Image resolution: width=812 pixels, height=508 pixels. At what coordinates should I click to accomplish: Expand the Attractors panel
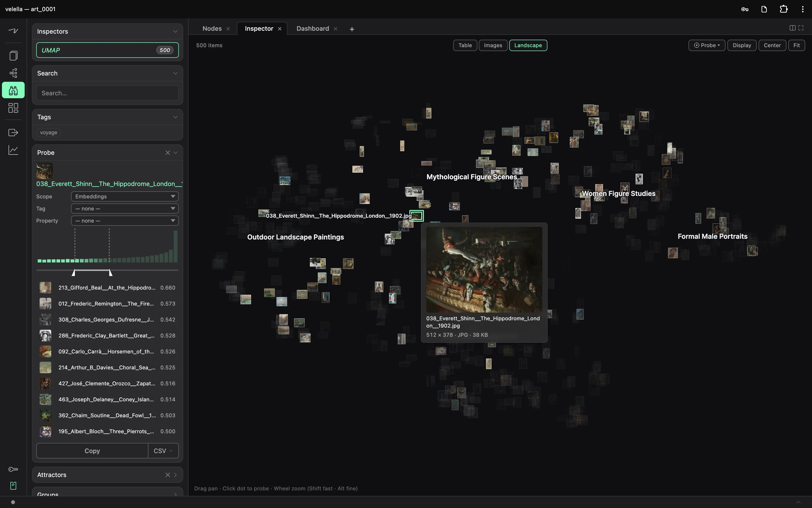point(175,475)
